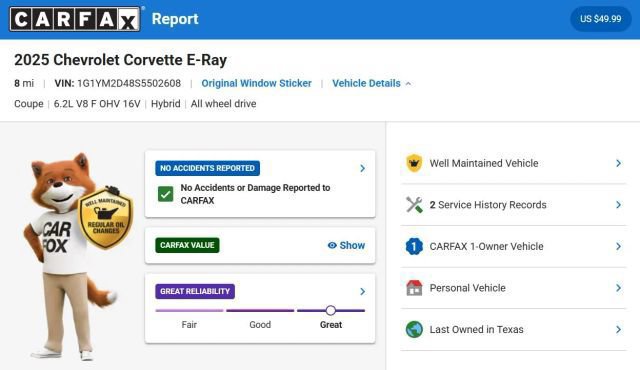
Task: Click the house Personal Vehicle icon
Action: [414, 288]
